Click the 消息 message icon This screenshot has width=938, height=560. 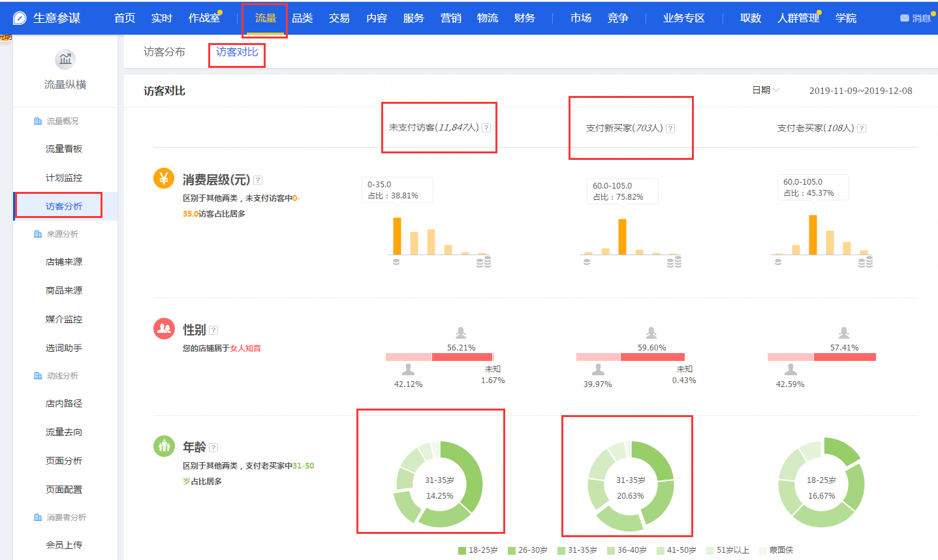pyautogui.click(x=905, y=18)
